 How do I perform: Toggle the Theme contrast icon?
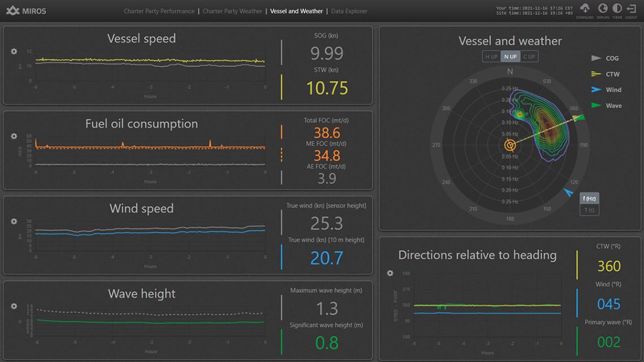pos(617,9)
